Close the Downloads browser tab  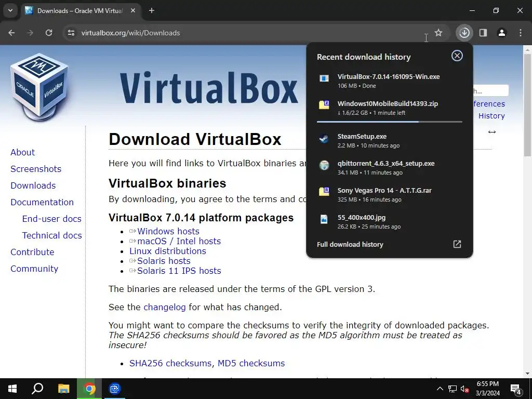[133, 10]
